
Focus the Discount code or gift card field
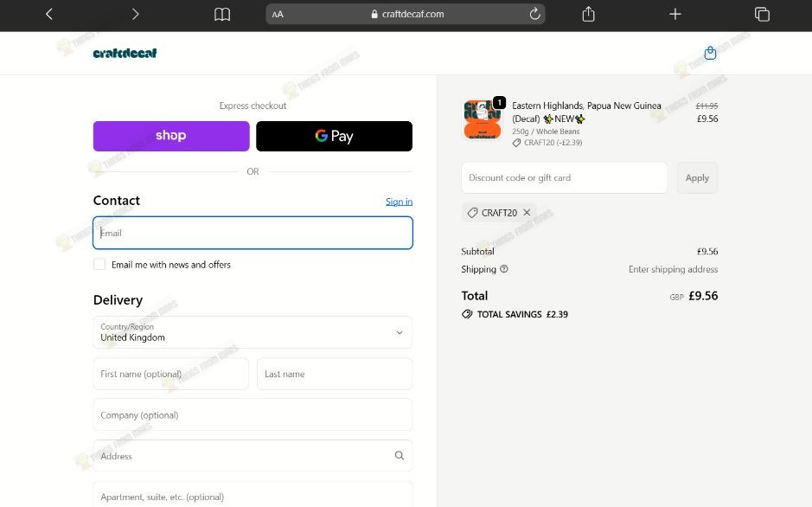pyautogui.click(x=564, y=177)
